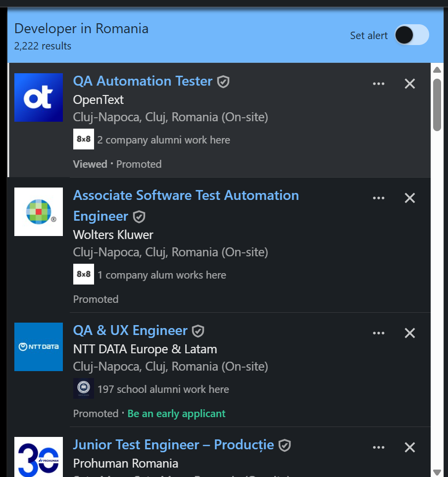Click the Prohuman Romania company name

pyautogui.click(x=126, y=464)
